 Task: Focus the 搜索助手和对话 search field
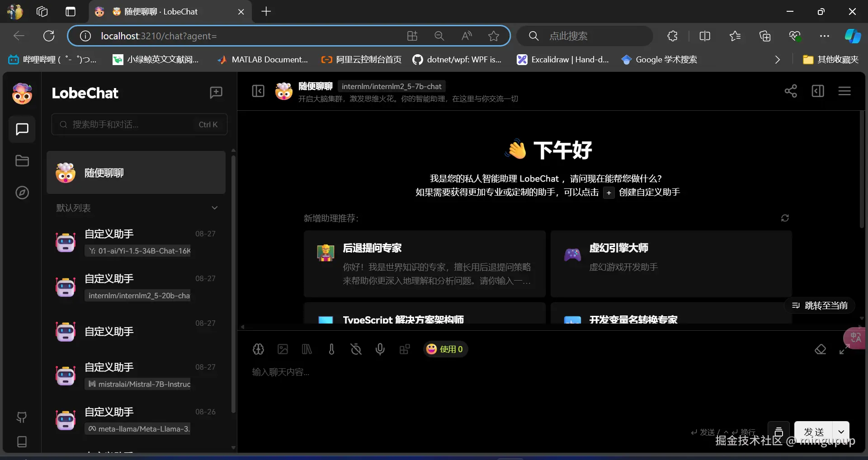tap(139, 124)
